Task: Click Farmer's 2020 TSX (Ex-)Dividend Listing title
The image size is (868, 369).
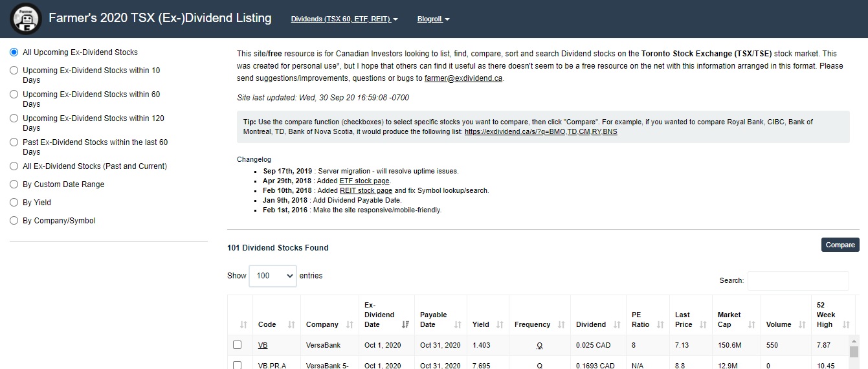Action: [x=160, y=18]
